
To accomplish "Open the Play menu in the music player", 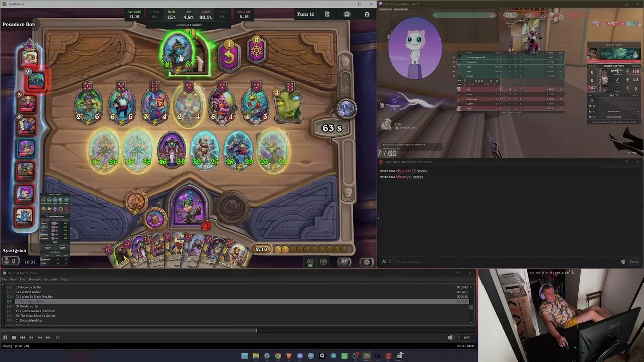I will tap(23, 279).
